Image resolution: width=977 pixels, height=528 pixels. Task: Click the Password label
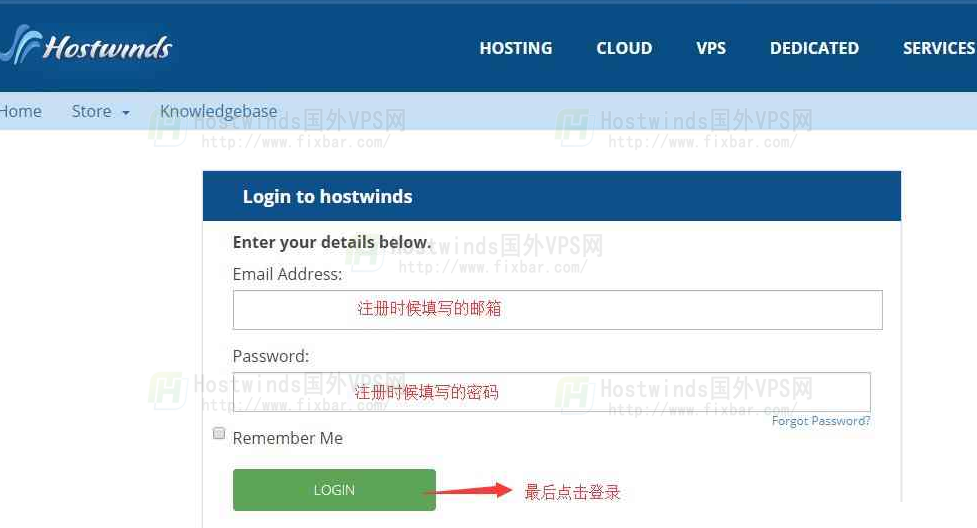(x=270, y=356)
